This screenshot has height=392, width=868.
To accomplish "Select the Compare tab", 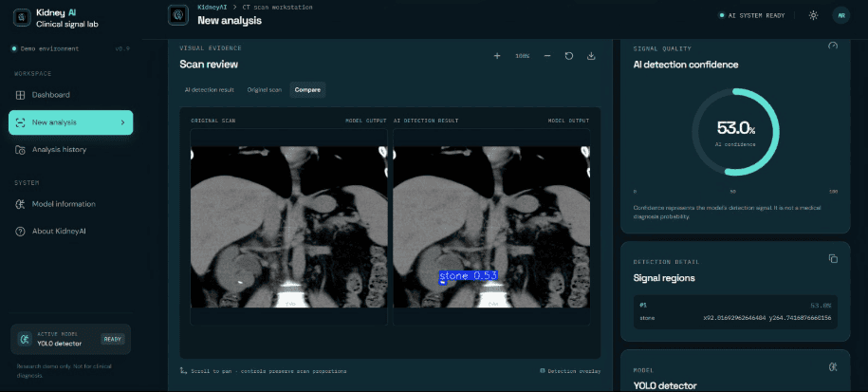I will tap(307, 89).
